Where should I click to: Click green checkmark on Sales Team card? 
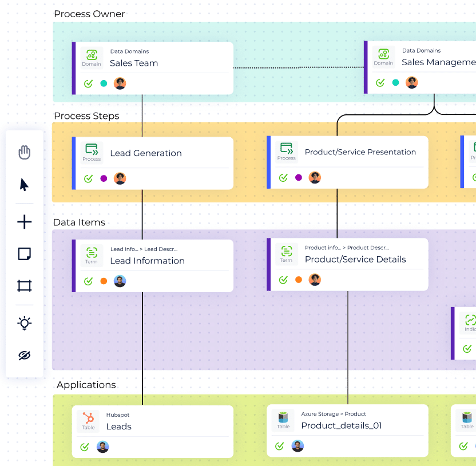tap(89, 83)
